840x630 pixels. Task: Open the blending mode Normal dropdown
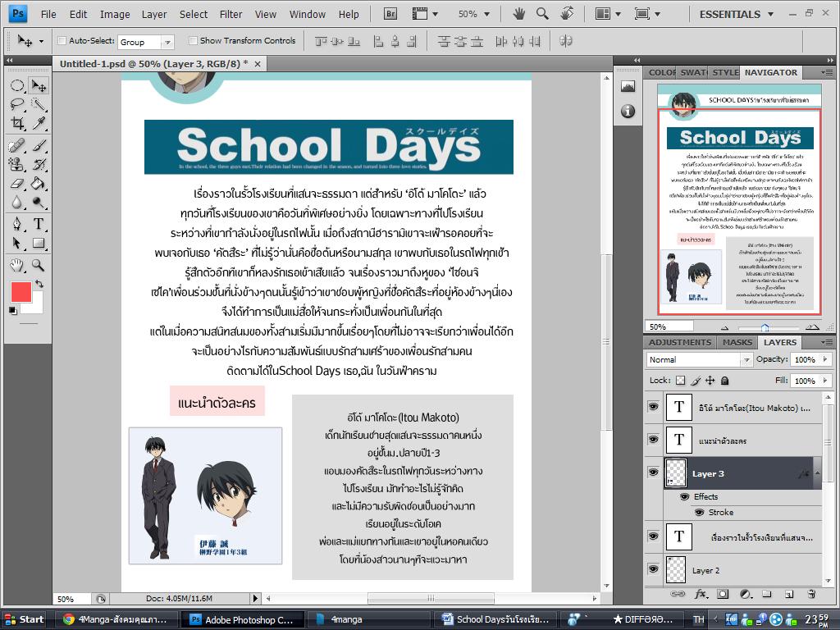746,360
